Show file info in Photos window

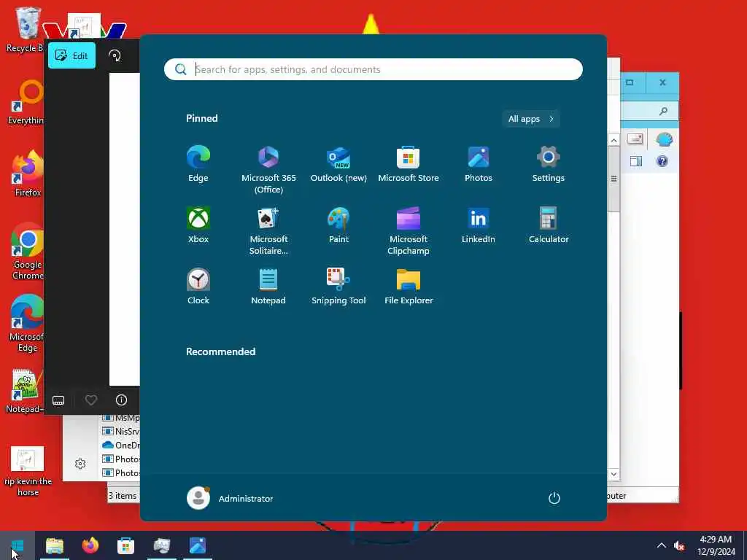122,400
